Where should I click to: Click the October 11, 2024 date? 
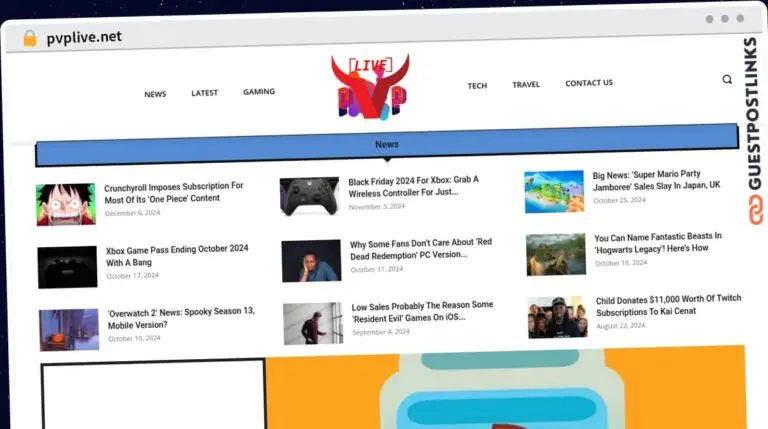[x=377, y=269]
